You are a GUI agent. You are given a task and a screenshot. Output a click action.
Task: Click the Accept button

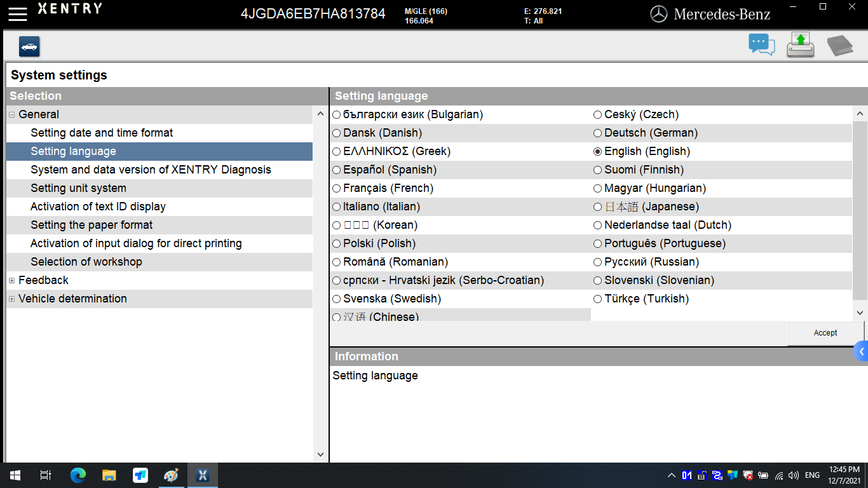pyautogui.click(x=825, y=333)
